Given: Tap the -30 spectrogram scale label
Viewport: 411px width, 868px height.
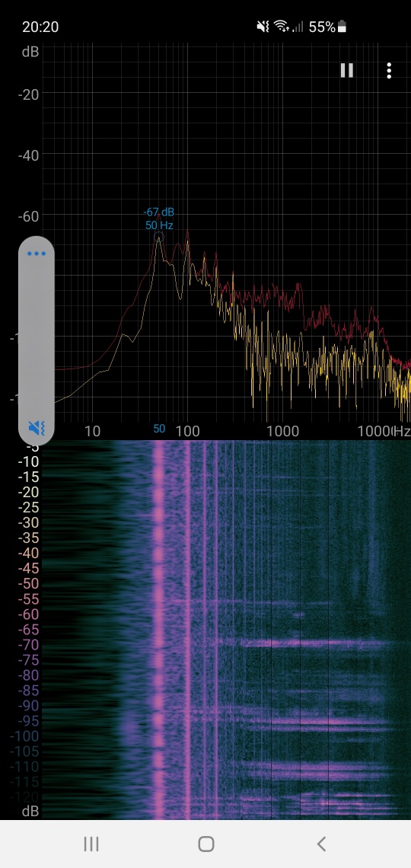Looking at the screenshot, I should click(x=27, y=522).
